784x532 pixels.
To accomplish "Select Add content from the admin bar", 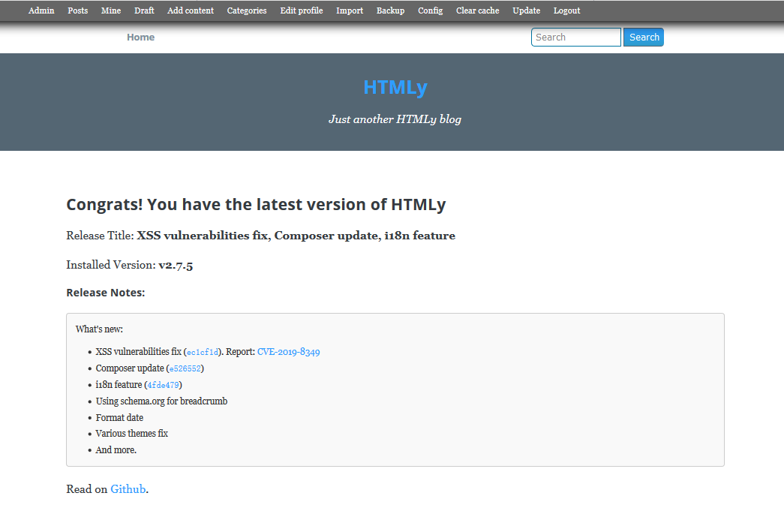I will pyautogui.click(x=190, y=11).
